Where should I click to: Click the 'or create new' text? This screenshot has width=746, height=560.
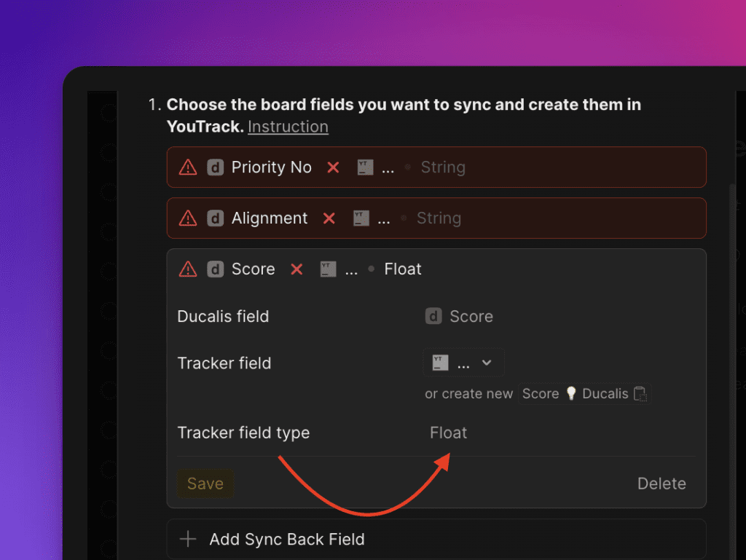[x=468, y=394]
